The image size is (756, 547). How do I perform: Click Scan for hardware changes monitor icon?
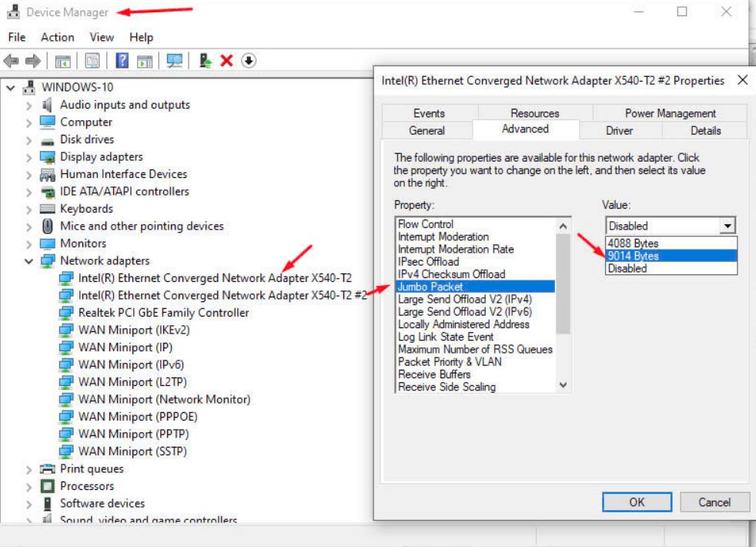pyautogui.click(x=175, y=61)
